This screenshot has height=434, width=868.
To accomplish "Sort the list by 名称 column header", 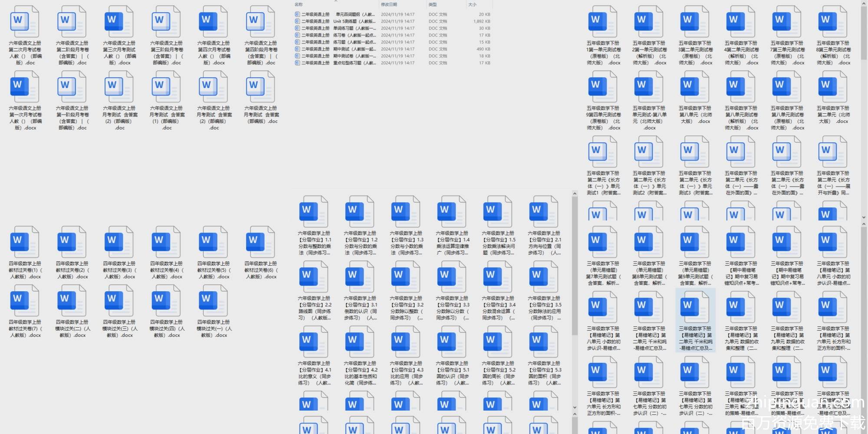I will coord(299,4).
